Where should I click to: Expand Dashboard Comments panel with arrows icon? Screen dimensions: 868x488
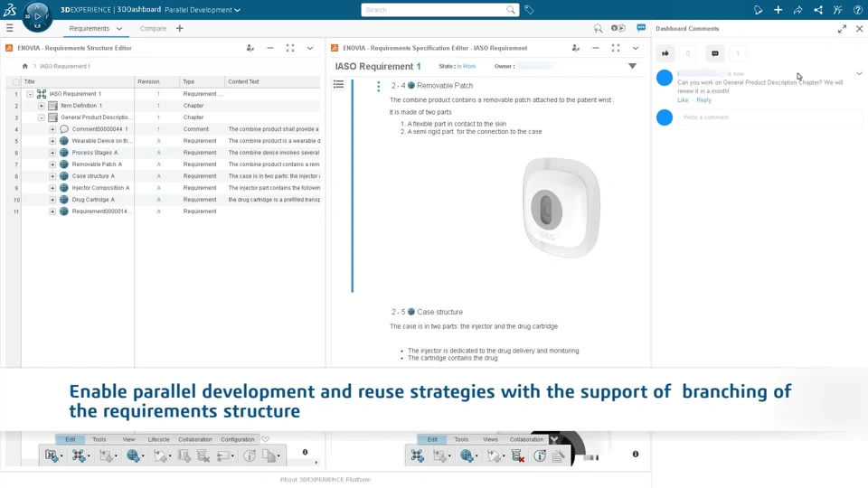[x=842, y=29]
